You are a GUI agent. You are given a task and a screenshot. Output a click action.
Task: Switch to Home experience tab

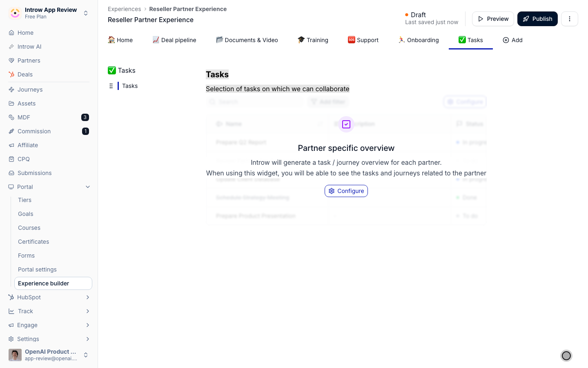pos(120,40)
